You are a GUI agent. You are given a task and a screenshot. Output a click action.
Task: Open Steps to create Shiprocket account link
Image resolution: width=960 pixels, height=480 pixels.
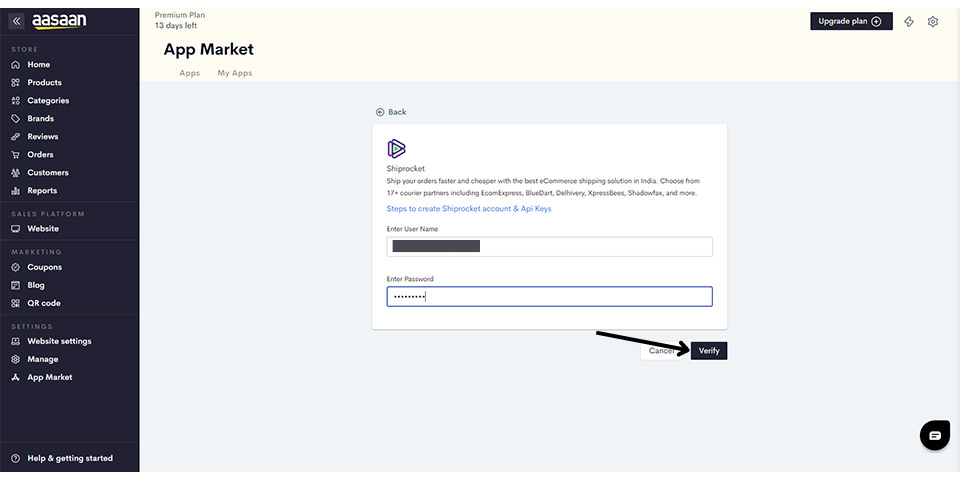(x=469, y=209)
